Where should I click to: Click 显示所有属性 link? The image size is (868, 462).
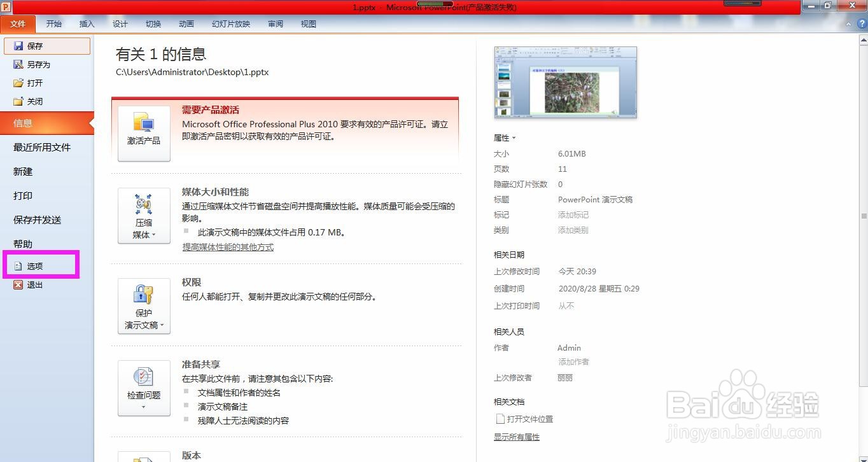(x=517, y=437)
